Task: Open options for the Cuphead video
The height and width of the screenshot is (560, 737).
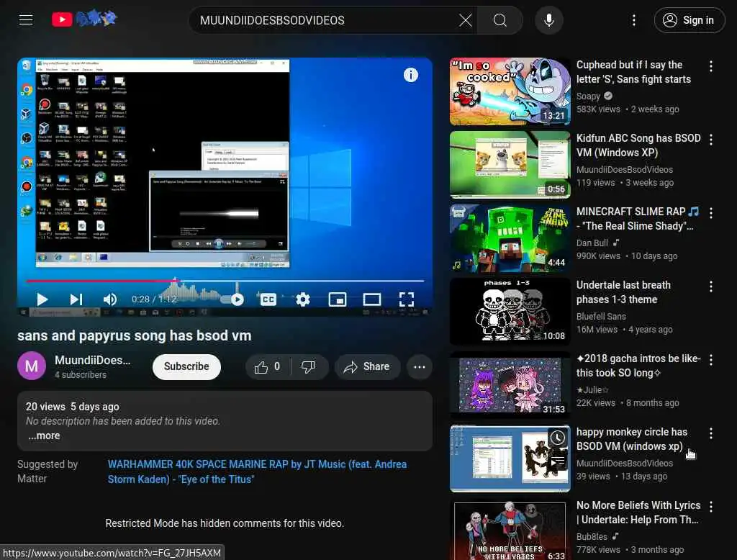Action: [x=710, y=66]
